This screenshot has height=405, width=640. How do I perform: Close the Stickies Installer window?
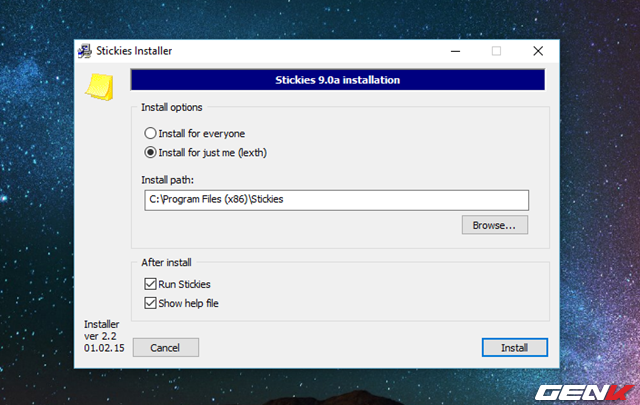point(538,51)
